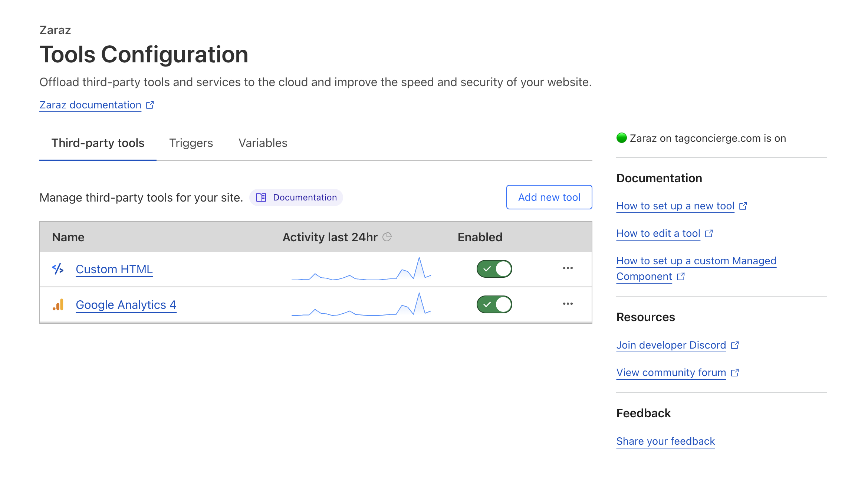Click external-link icon beside Zaraz documentation

click(150, 105)
